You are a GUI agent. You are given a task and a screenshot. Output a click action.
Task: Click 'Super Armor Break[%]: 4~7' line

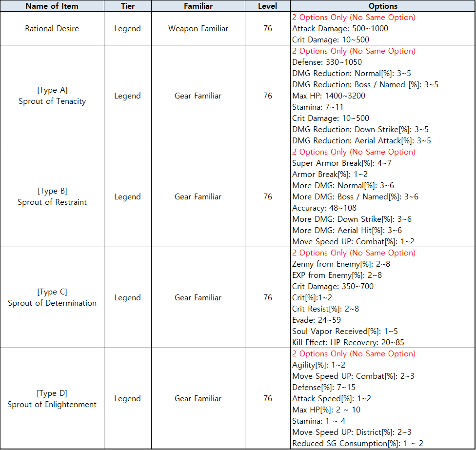point(342,163)
